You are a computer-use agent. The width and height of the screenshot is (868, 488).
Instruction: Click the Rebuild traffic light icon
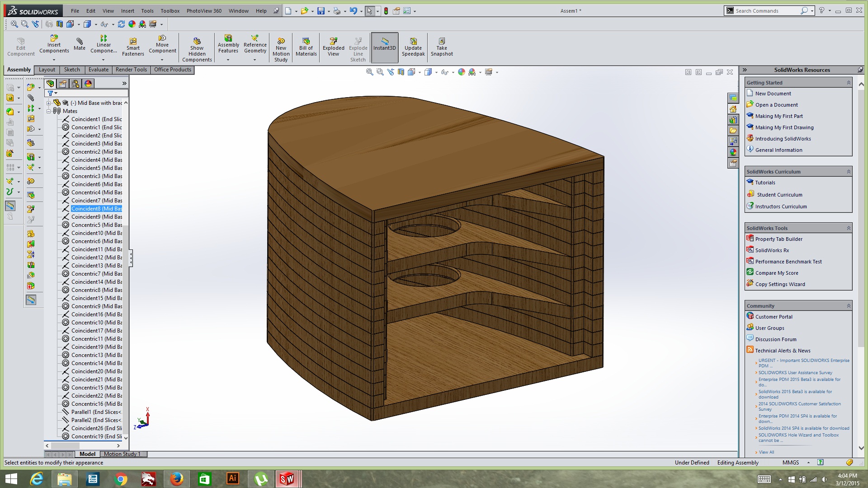[386, 11]
